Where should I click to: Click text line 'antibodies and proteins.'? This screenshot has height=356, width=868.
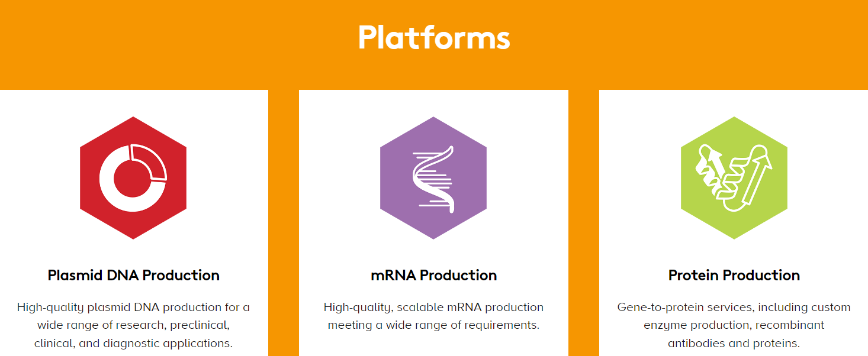coord(734,343)
